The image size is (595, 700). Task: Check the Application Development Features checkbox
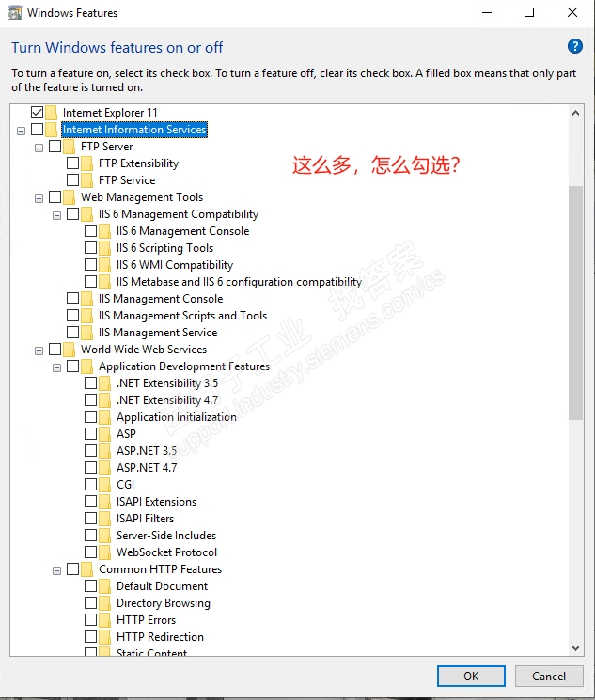click(x=72, y=366)
